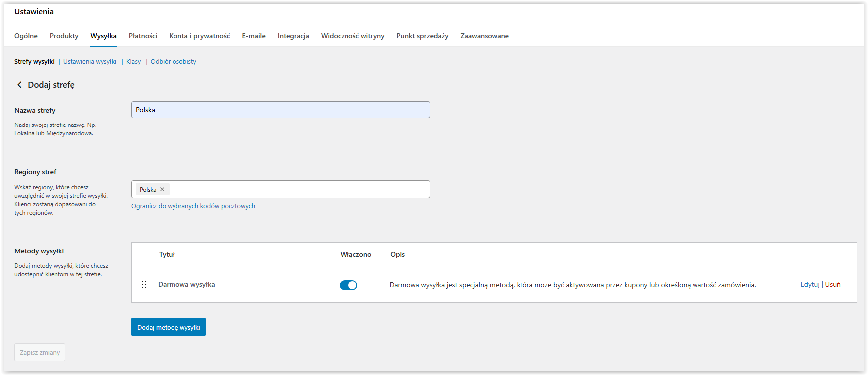
Task: Open the Integracja tab
Action: (293, 36)
